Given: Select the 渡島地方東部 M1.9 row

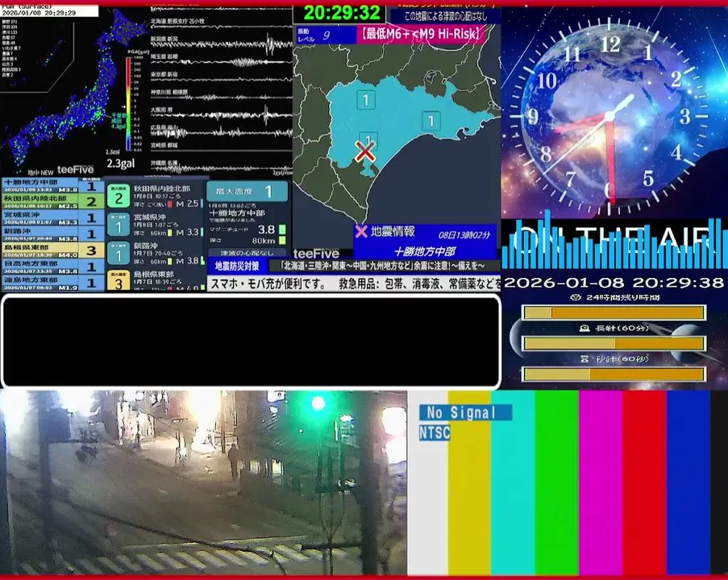Looking at the screenshot, I should pos(52,283).
